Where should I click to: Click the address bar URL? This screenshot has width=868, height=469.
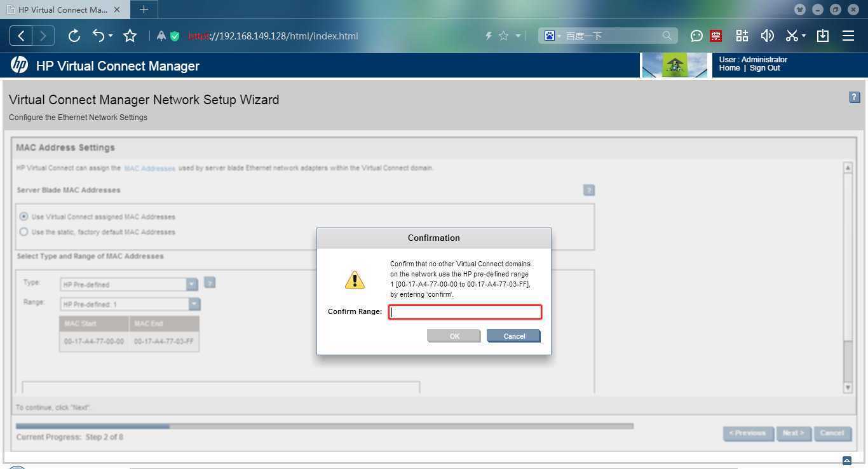pos(273,36)
